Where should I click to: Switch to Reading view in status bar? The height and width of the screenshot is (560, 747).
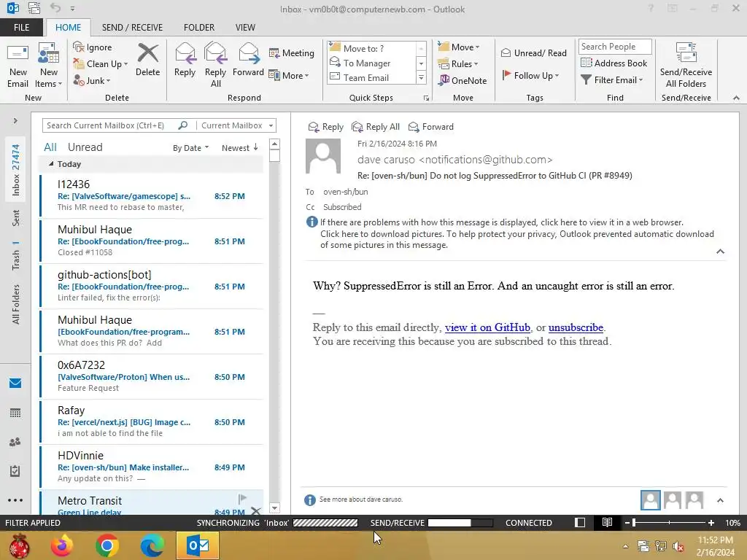[x=606, y=522]
